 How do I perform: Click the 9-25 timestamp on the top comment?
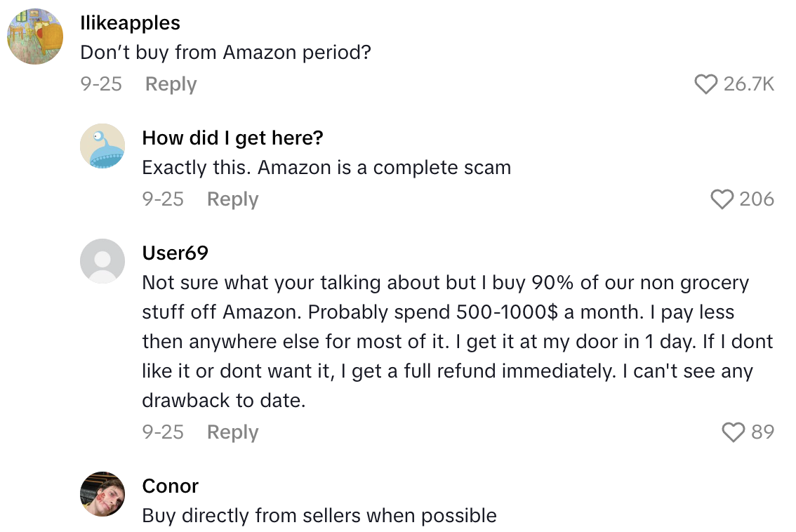pos(101,84)
